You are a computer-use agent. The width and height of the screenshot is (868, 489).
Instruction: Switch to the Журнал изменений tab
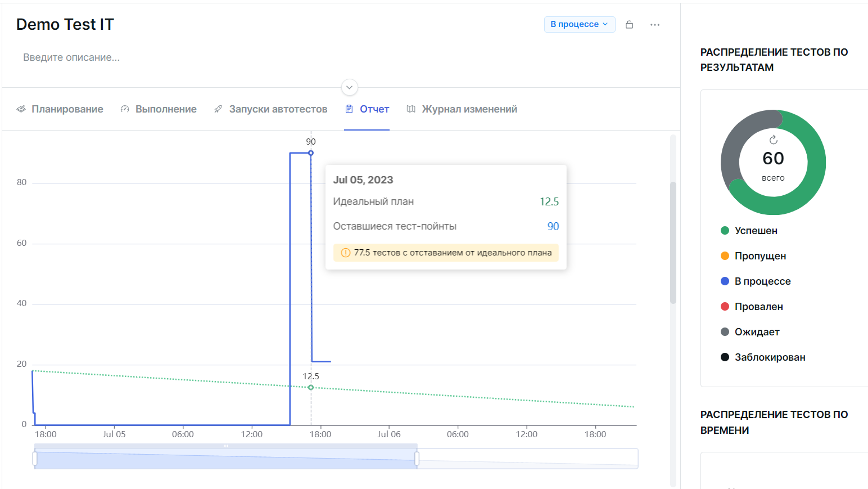pyautogui.click(x=469, y=109)
